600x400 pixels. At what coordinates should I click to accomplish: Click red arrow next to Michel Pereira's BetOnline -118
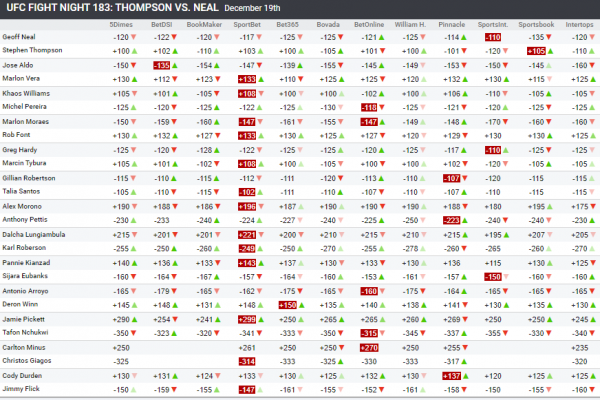coord(382,108)
